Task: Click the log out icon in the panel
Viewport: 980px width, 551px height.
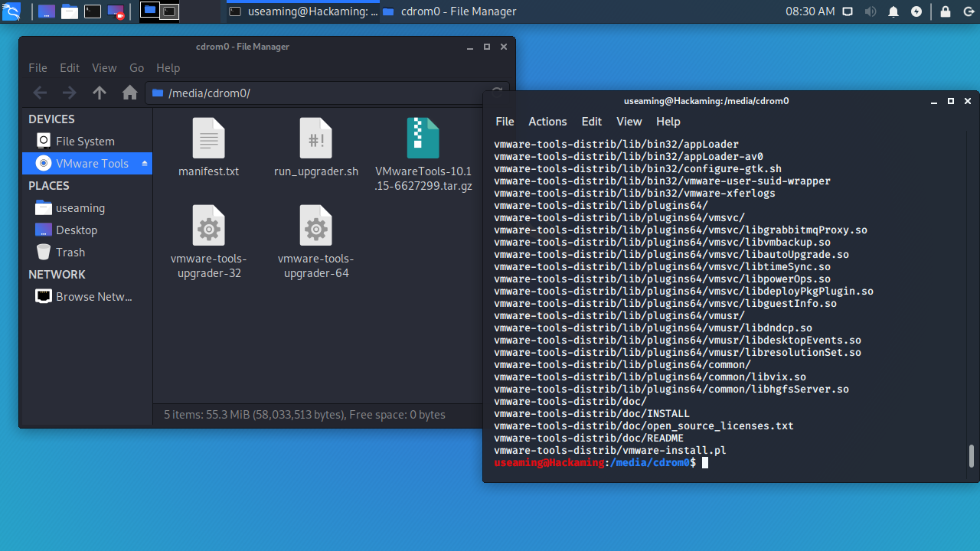Action: (967, 11)
